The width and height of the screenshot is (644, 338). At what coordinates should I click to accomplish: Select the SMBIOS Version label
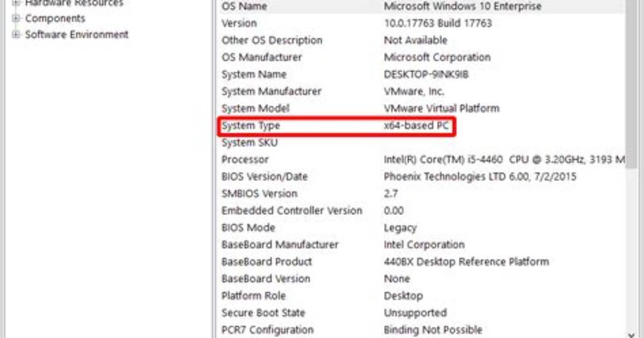[259, 193]
